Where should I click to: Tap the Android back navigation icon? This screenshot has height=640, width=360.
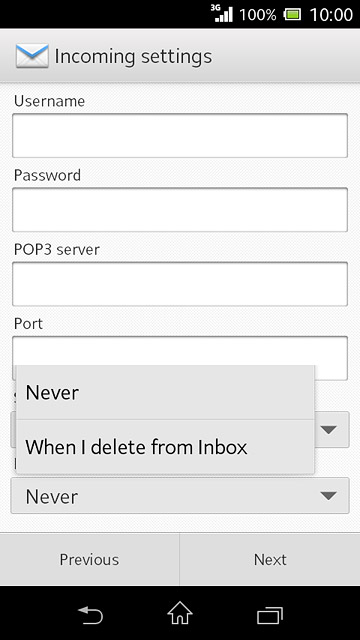90,615
